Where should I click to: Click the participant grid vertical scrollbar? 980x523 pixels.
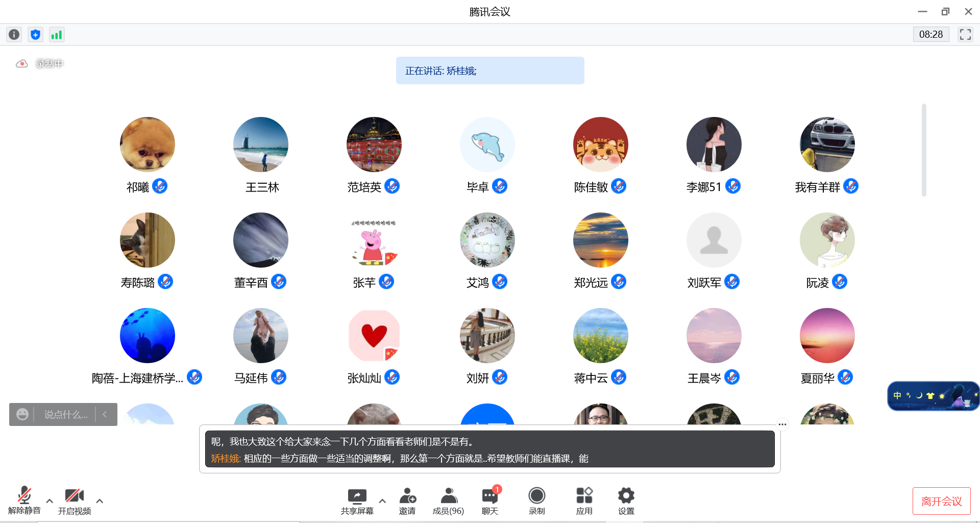tap(924, 150)
